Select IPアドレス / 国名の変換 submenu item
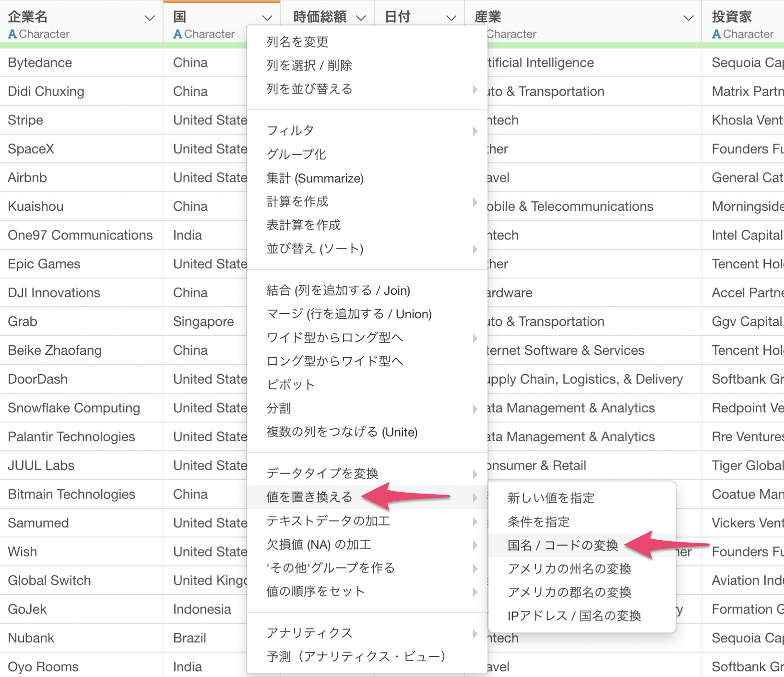The height and width of the screenshot is (677, 784). pos(582,616)
